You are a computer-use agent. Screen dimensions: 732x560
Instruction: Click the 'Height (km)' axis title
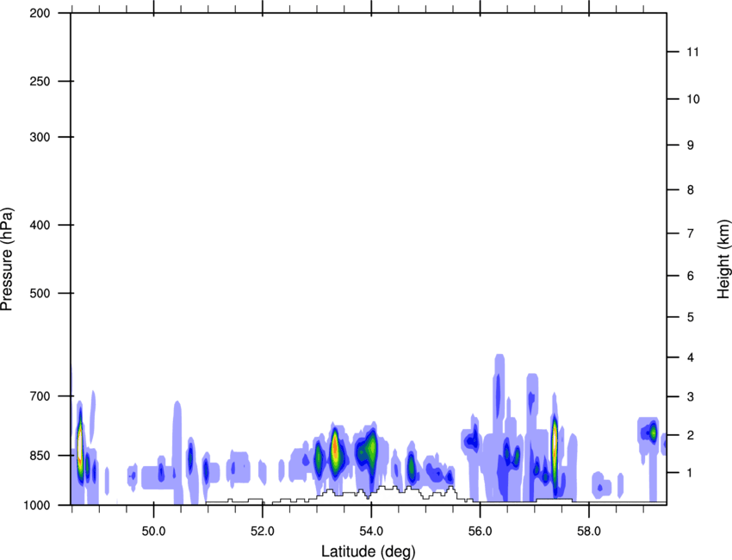coord(723,259)
